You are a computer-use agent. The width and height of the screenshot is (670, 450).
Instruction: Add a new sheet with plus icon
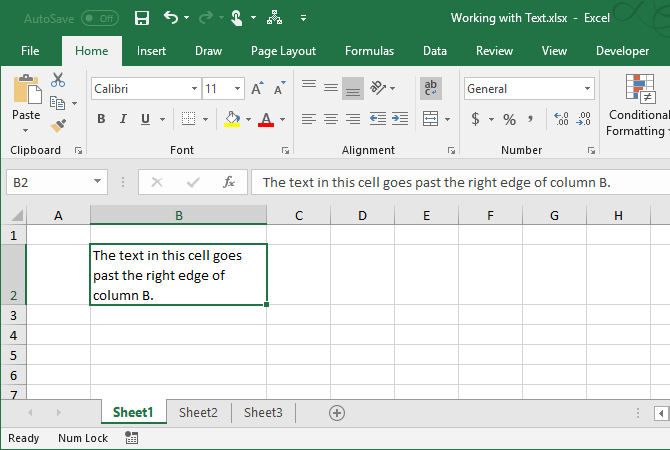pos(337,412)
